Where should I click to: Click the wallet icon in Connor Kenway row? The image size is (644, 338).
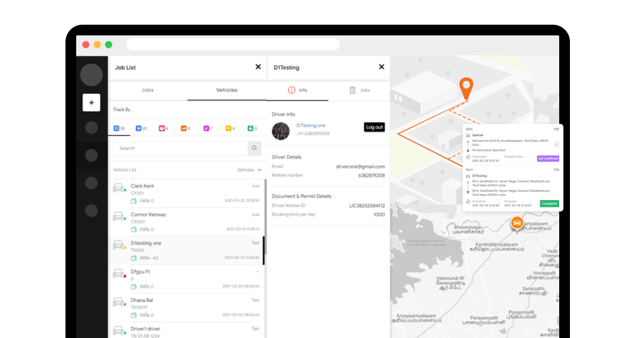(x=134, y=229)
